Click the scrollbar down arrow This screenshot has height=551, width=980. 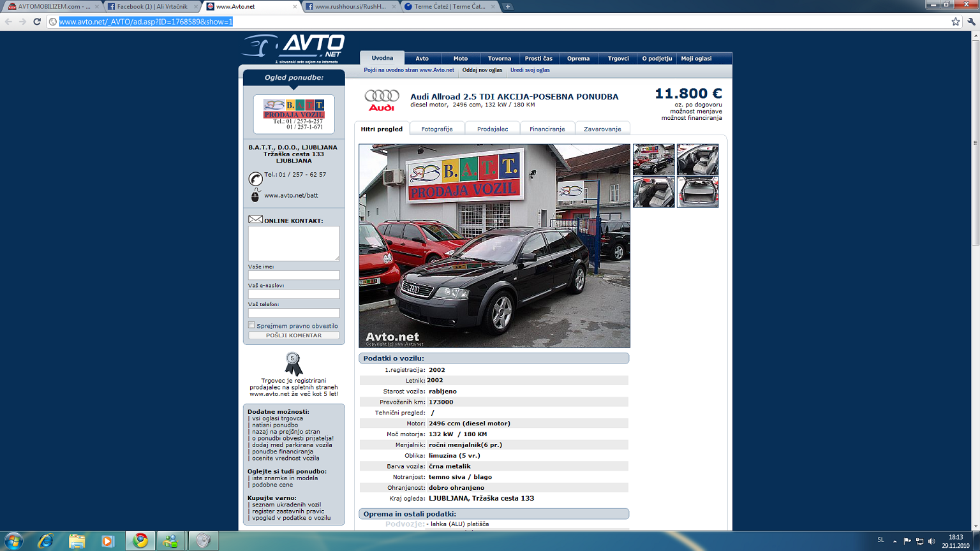975,527
